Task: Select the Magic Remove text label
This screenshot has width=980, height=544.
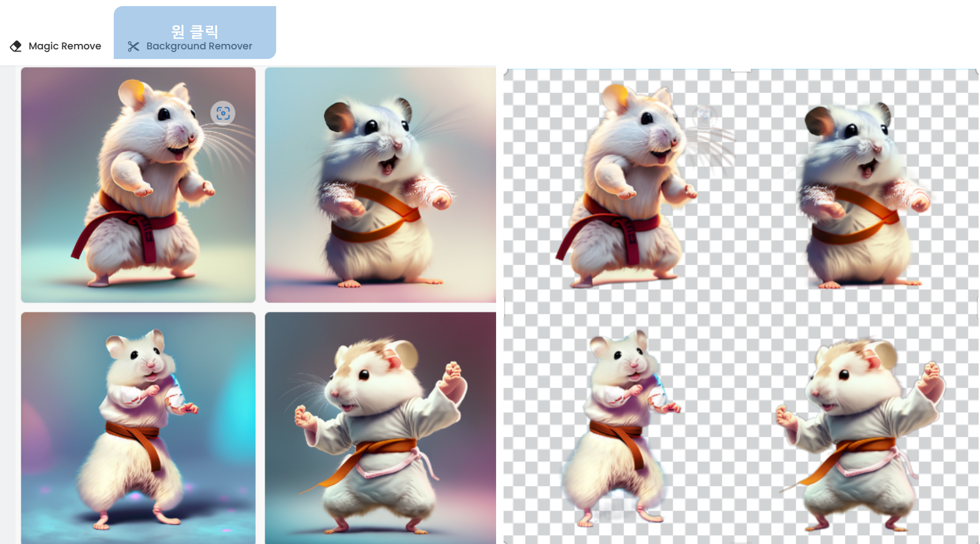Action: [65, 46]
